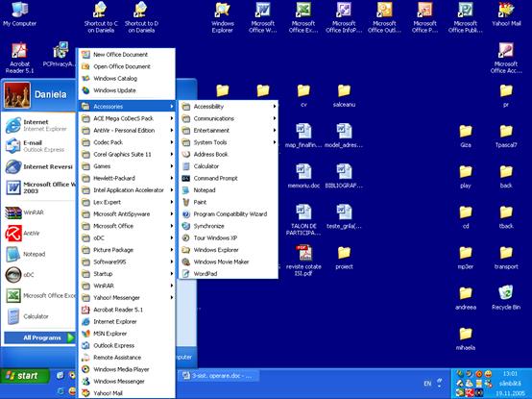Open E-mail Outlook Express in Start menu
532x399 pixels.
click(x=39, y=146)
